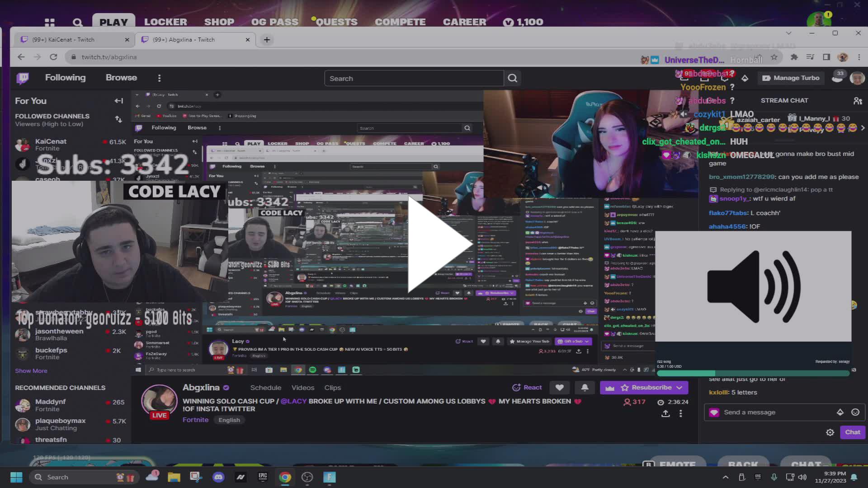Click the Twitch logo in the top-left corner
Screen dimensions: 868x488
[23, 78]
